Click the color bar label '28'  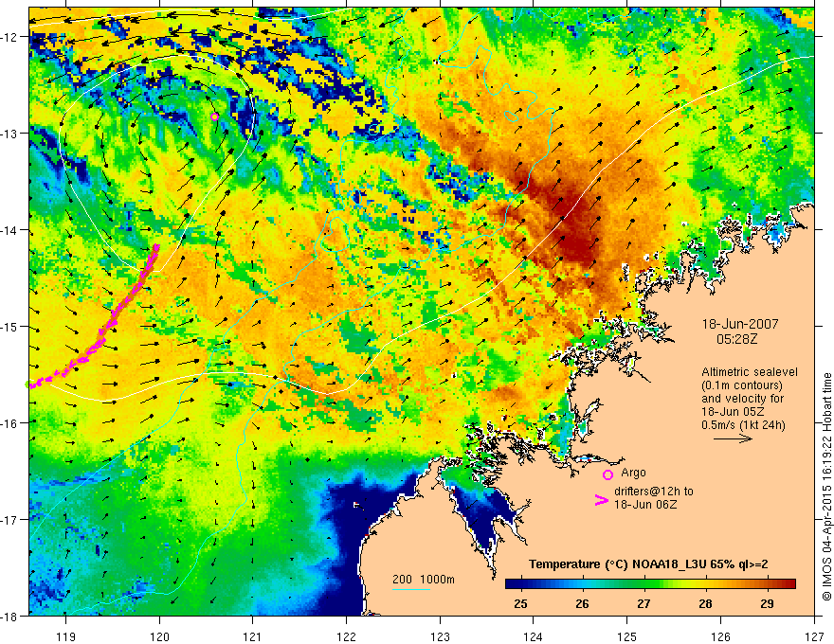click(x=705, y=603)
